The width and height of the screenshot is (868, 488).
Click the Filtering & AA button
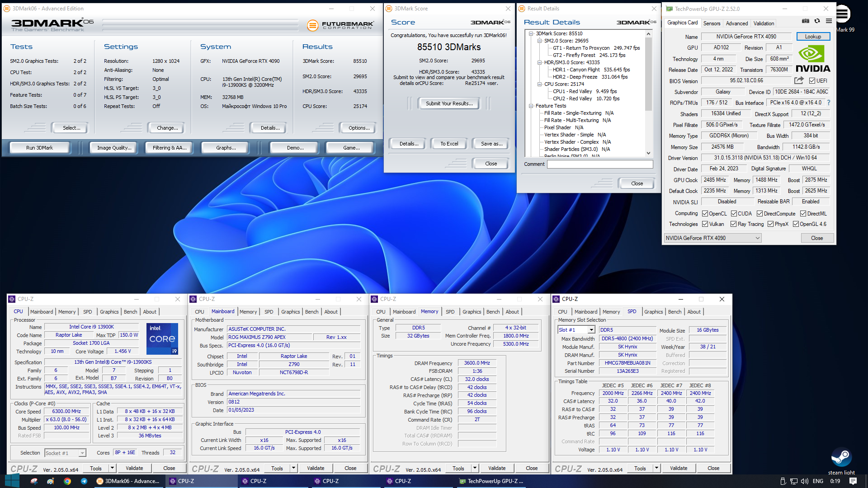click(x=170, y=148)
